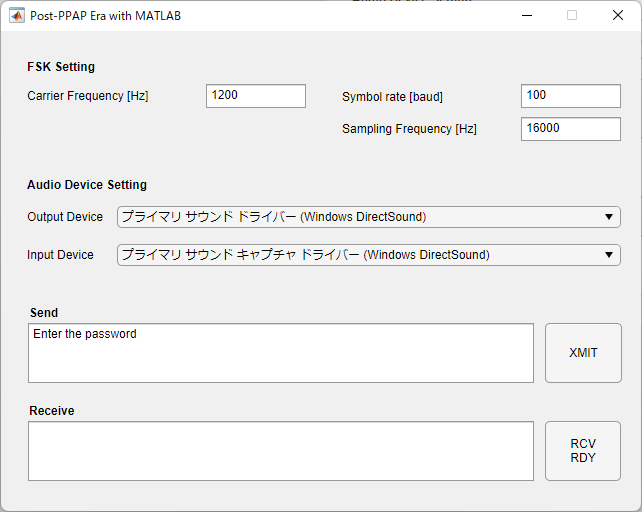The width and height of the screenshot is (642, 512).
Task: Select the Input Device combo box text
Action: click(305, 255)
